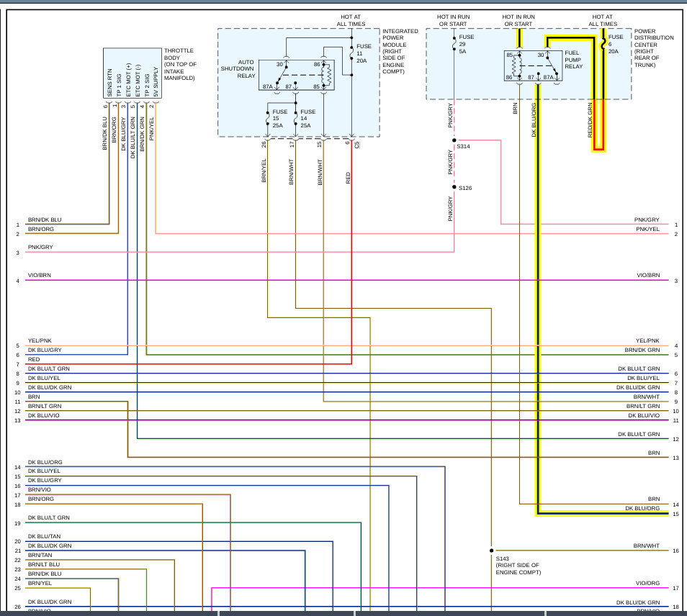Viewport: 687px width, 616px height.
Task: Click the S314 splice label
Action: 463,146
